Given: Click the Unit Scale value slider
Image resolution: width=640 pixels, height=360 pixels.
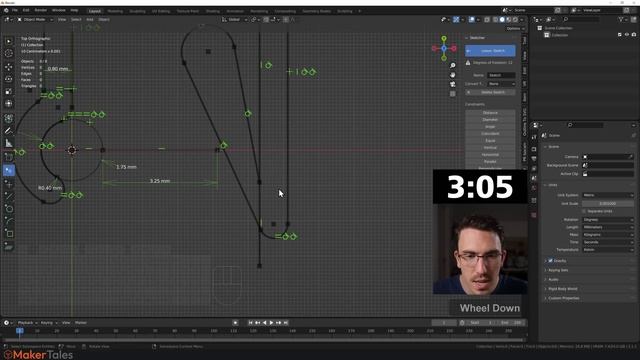Looking at the screenshot, I should tap(608, 204).
